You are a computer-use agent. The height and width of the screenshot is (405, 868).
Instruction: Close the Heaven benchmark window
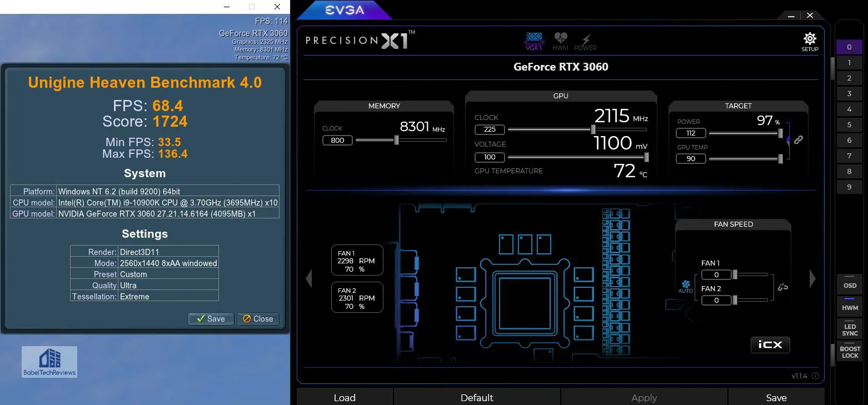pyautogui.click(x=277, y=7)
